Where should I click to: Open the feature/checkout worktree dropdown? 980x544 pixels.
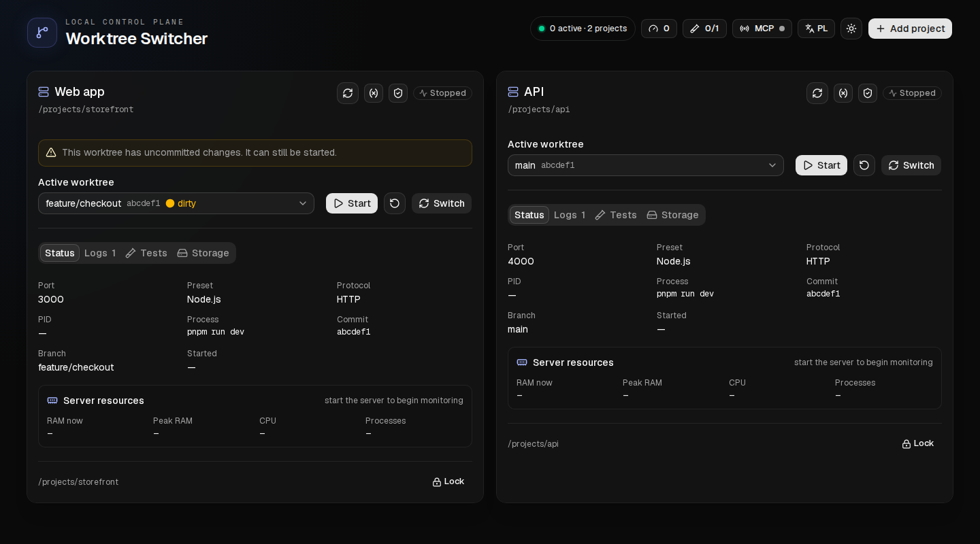(176, 203)
